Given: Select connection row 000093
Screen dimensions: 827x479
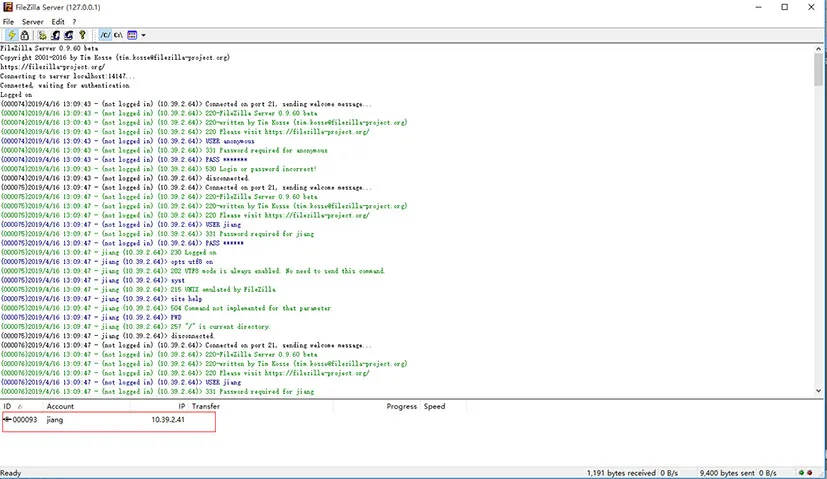Looking at the screenshot, I should (x=109, y=420).
